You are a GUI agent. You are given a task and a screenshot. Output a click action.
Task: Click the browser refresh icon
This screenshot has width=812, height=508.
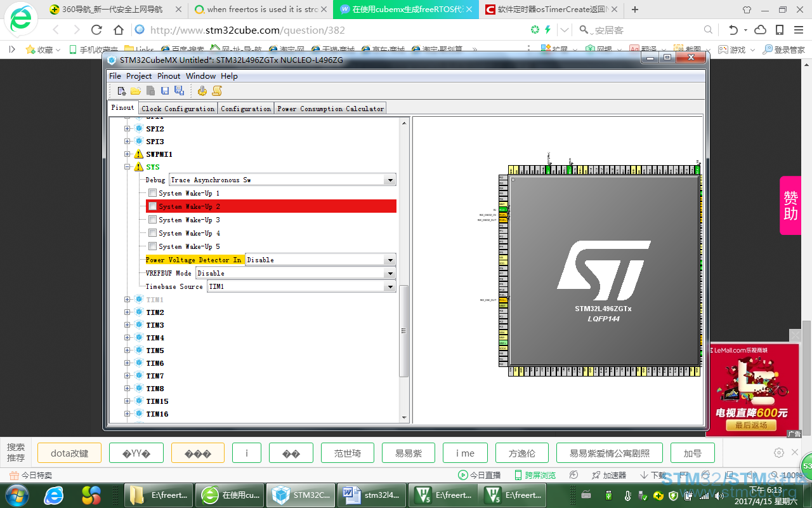96,30
